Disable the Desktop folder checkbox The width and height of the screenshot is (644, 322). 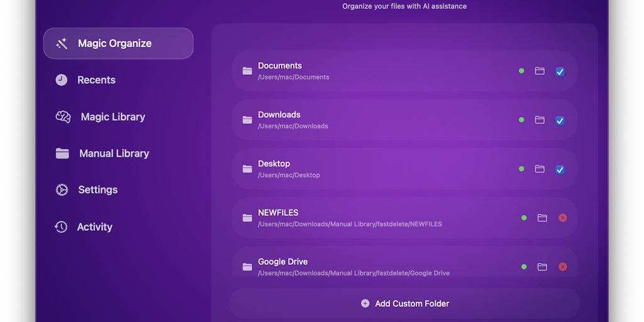coord(560,170)
